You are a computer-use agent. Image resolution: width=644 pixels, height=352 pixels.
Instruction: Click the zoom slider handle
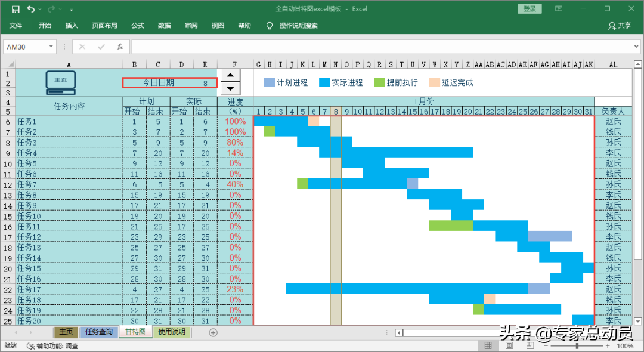coord(577,346)
